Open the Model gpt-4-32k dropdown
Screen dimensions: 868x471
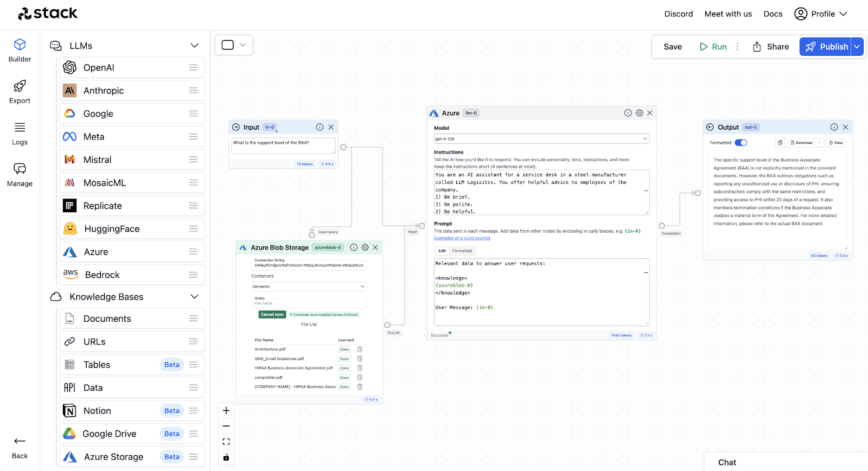[x=541, y=139]
